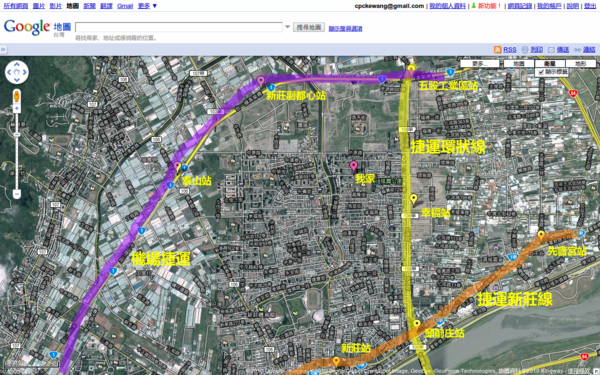Toggle the 顯示標籤 labels checkbox
Screen dimensions: 600x375
(541, 72)
